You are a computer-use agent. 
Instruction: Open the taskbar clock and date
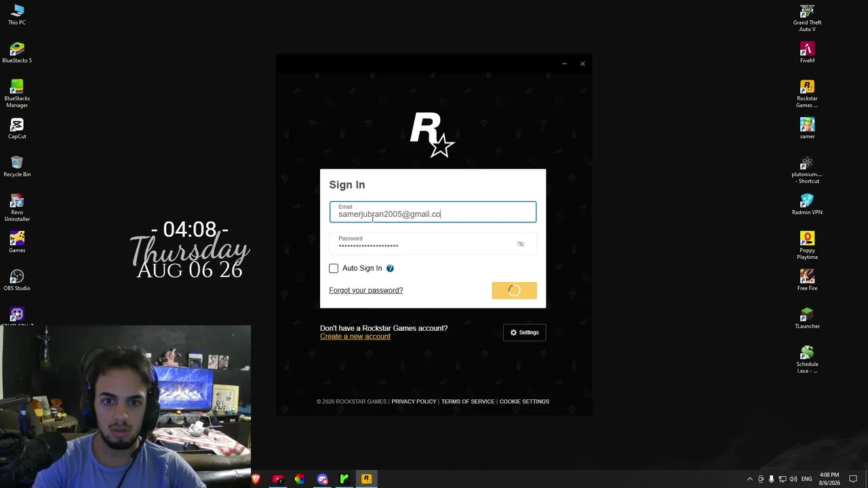(829, 479)
